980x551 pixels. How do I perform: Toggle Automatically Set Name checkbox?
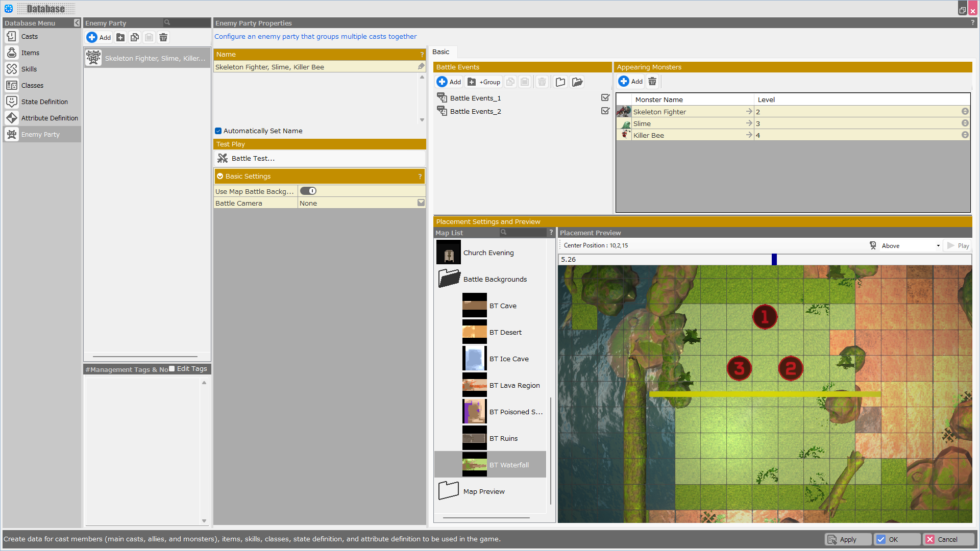pos(218,131)
